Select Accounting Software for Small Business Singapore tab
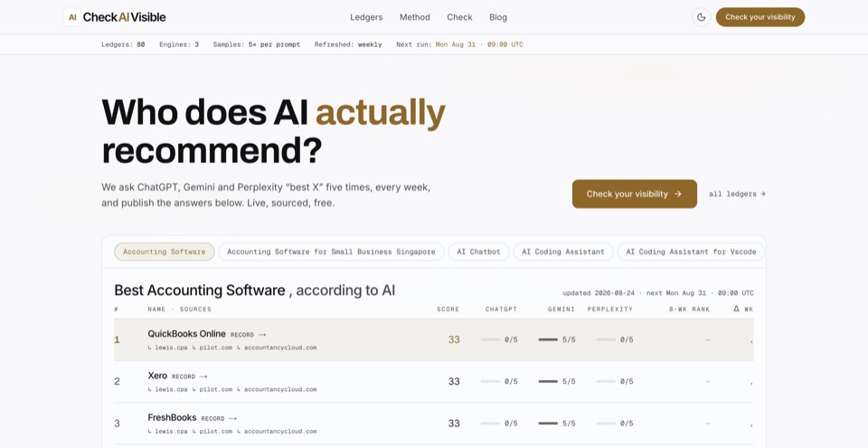868x448 pixels. 331,252
